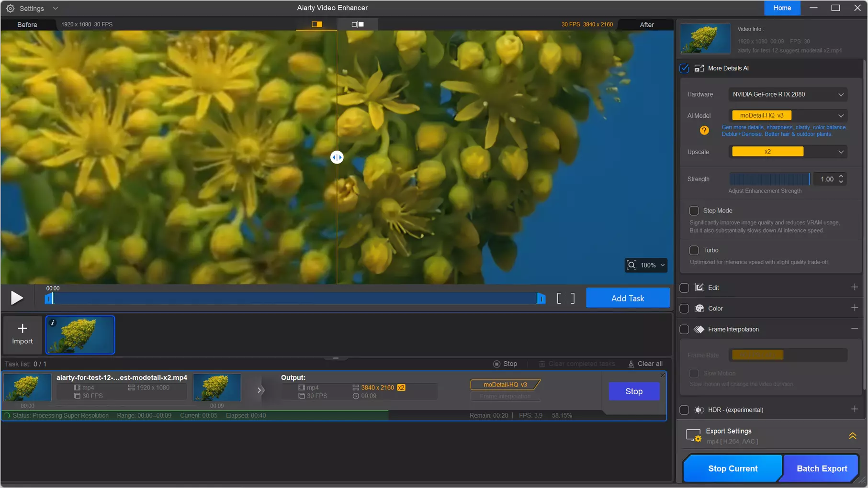Click the Stop Current button

[733, 469]
